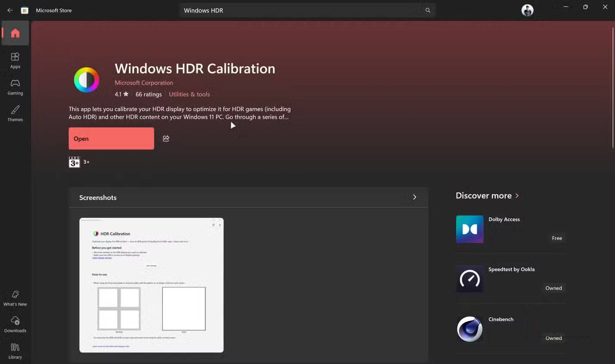Click the Open button for HDR Calibration
615x364 pixels.
click(111, 138)
